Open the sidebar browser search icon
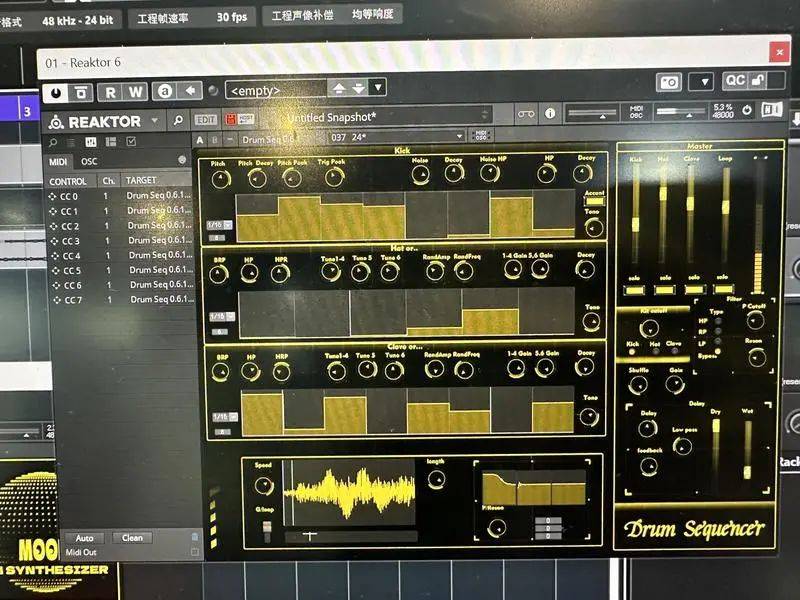Image resolution: width=800 pixels, height=600 pixels. (x=53, y=142)
